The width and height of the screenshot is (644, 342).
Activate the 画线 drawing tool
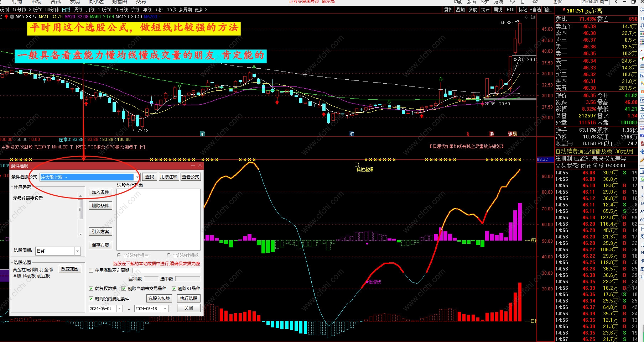(x=498, y=10)
